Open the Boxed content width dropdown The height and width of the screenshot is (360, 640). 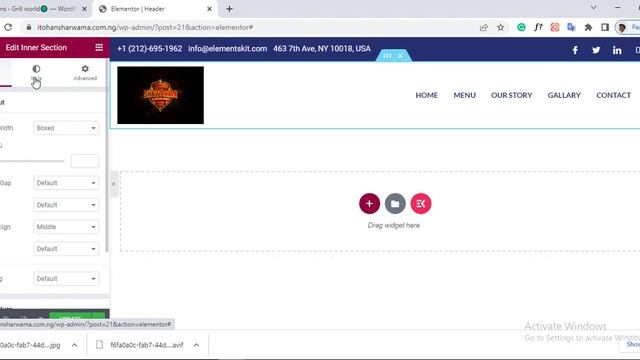[66, 128]
